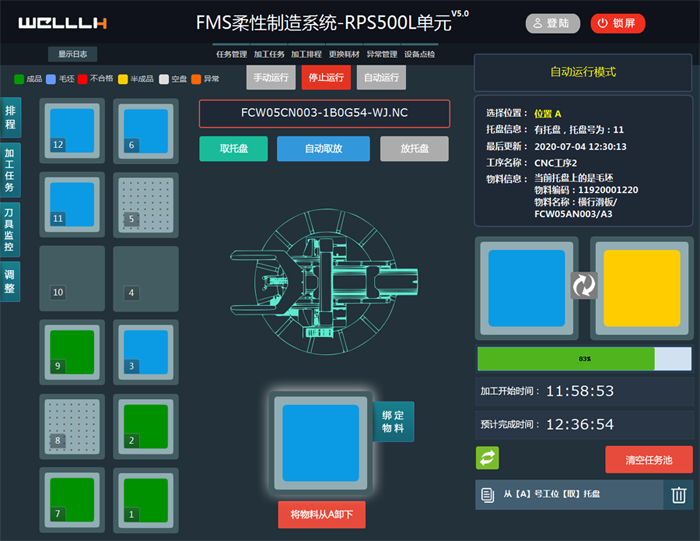
Task: Click the green refresh task icon
Action: pyautogui.click(x=487, y=458)
